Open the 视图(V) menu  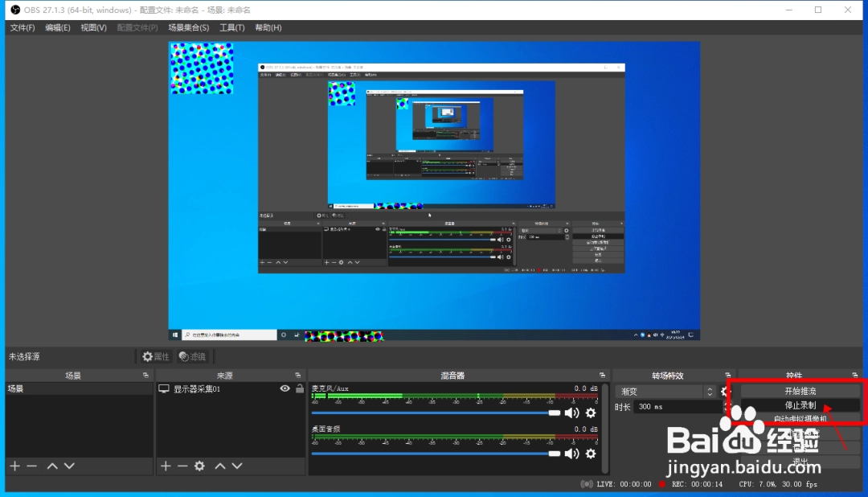[93, 27]
